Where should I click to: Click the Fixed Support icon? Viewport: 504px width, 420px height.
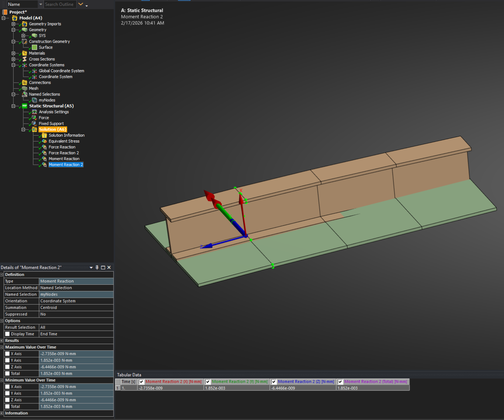(x=34, y=123)
